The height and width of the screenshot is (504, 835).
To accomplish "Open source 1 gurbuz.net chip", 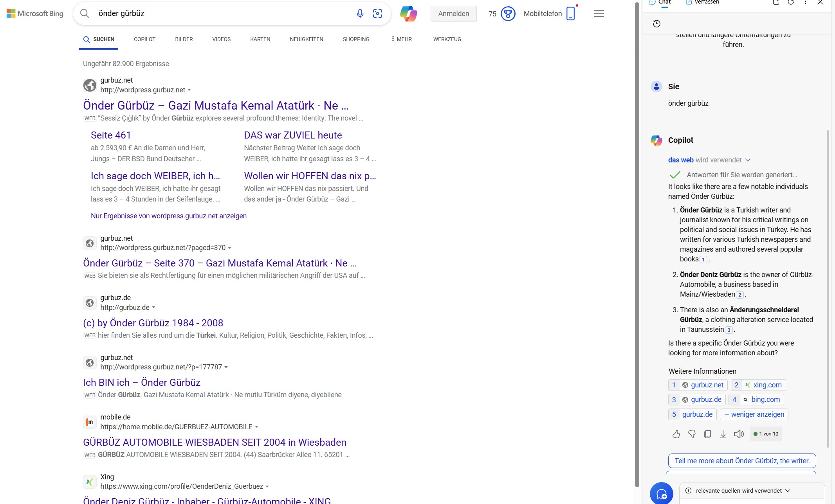I will [x=698, y=385].
